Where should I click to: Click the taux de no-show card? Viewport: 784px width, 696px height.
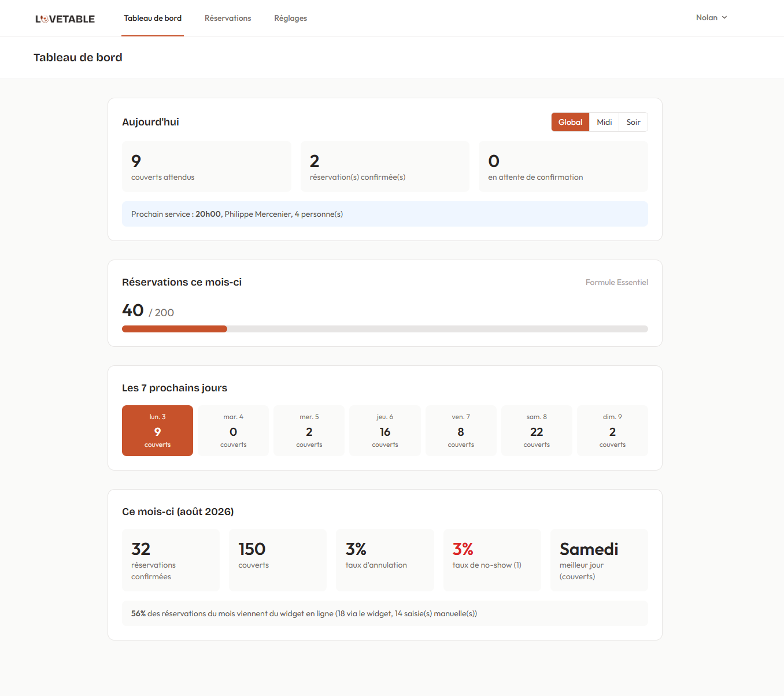point(492,560)
